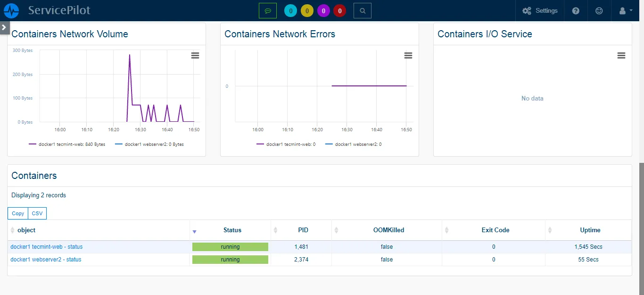Open the Settings menu
644x295 pixels.
coord(540,10)
